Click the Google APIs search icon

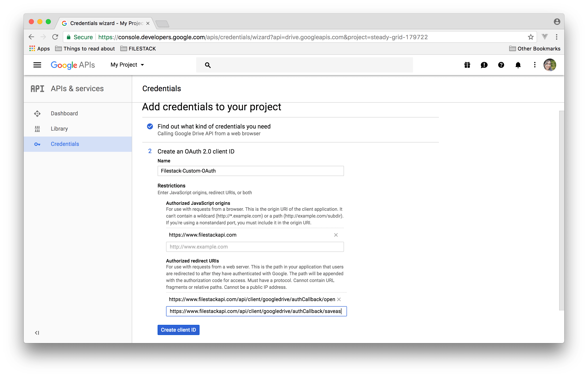[x=207, y=65]
